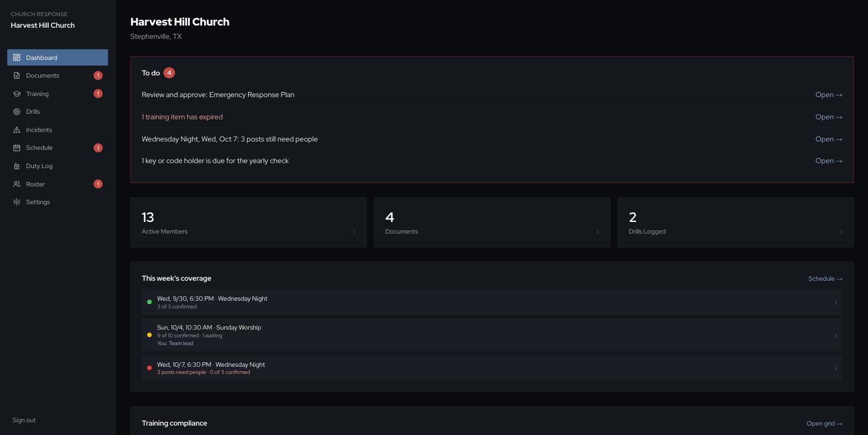The width and height of the screenshot is (868, 435).
Task: Click the red badge next to Training
Action: point(98,94)
